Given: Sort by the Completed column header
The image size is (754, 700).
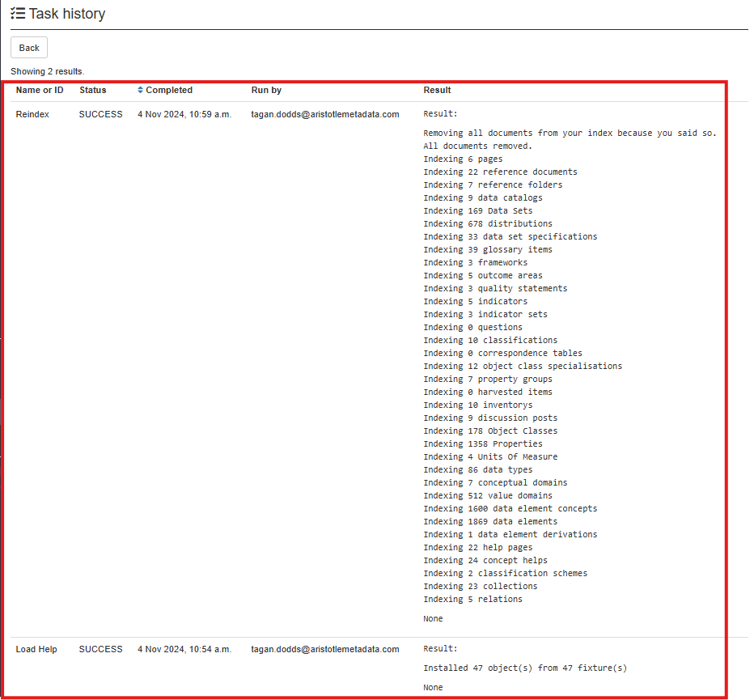Looking at the screenshot, I should coord(169,90).
